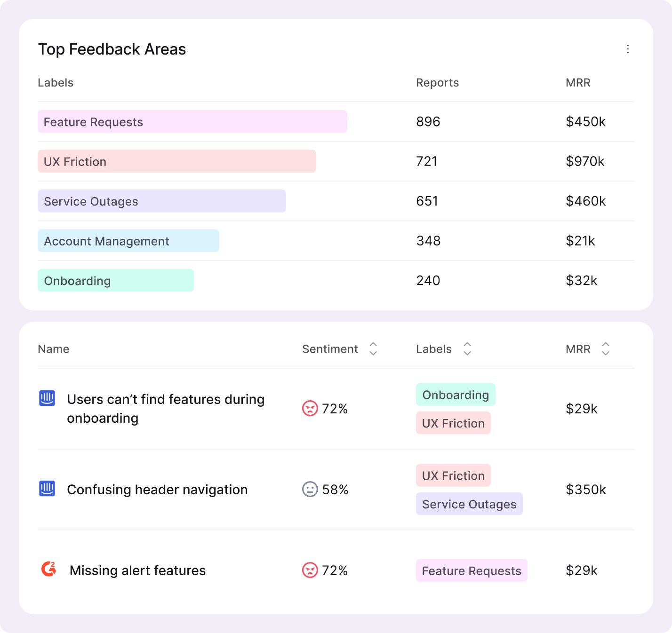Sort the table by Sentiment column arrows
Screen dimensions: 672x633
point(373,349)
